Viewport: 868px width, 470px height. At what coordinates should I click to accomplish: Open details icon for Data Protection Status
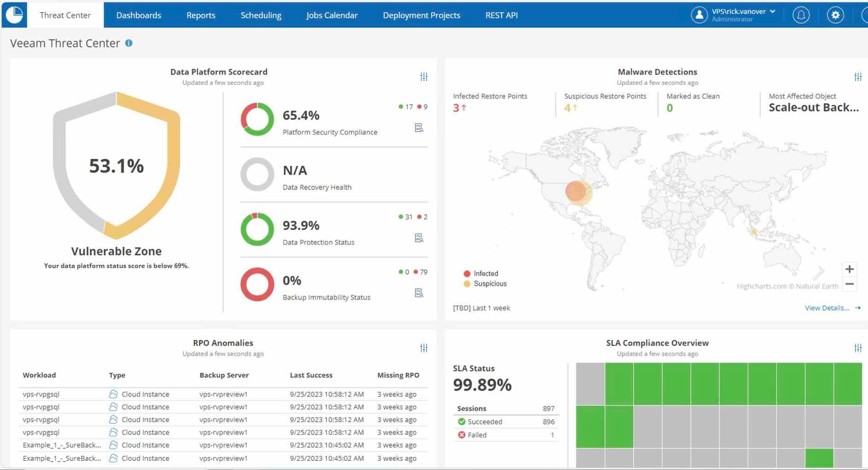[x=419, y=238]
